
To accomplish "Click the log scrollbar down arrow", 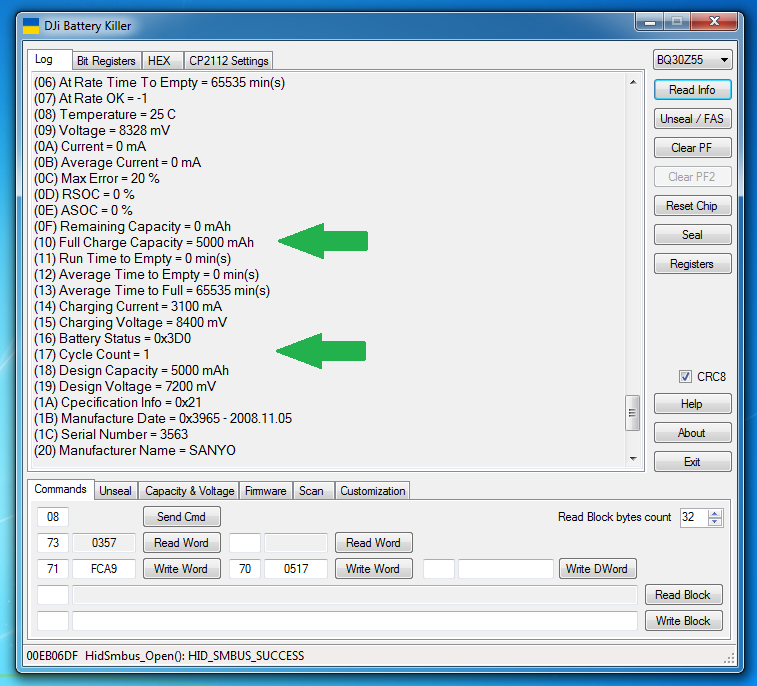I will (633, 459).
